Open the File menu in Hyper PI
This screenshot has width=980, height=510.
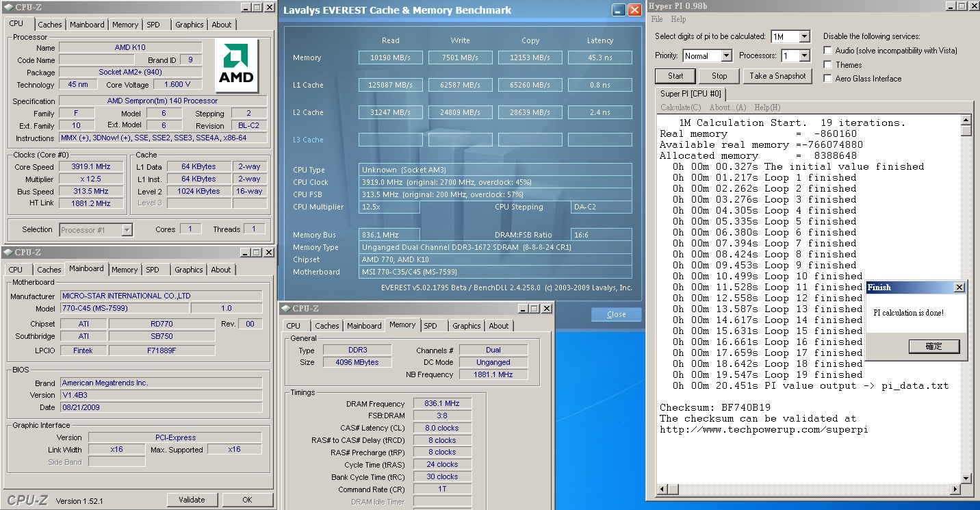click(657, 19)
